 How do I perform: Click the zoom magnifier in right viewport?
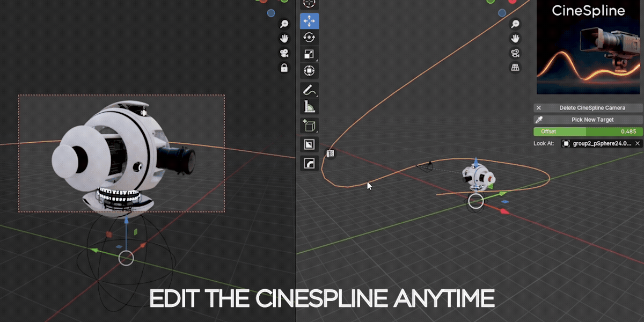pyautogui.click(x=516, y=24)
